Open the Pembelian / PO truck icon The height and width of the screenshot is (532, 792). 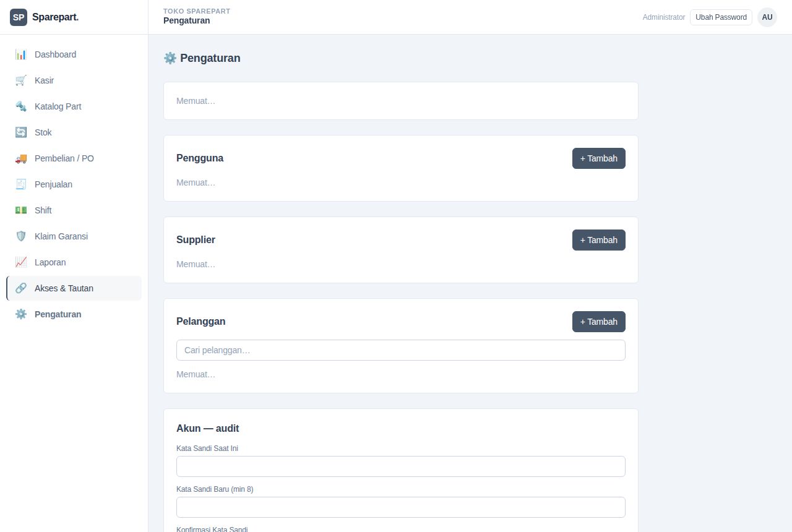click(x=21, y=158)
